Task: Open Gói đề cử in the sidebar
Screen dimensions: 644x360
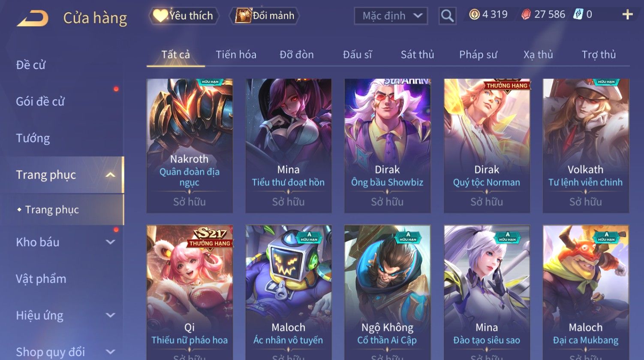Action: point(40,101)
